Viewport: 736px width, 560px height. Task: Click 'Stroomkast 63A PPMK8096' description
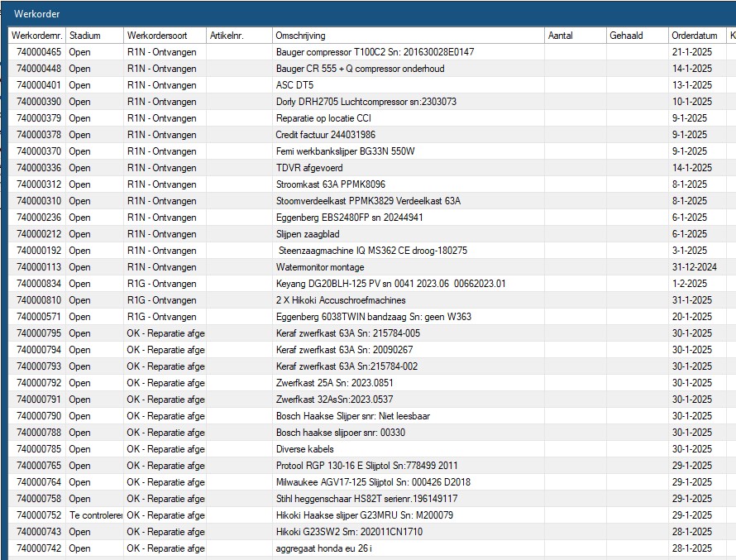pos(331,184)
